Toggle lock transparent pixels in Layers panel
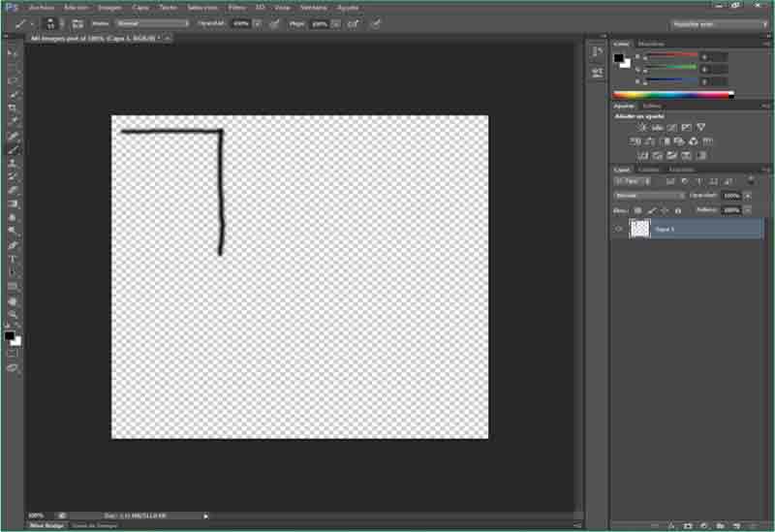The image size is (775, 532). pyautogui.click(x=637, y=209)
